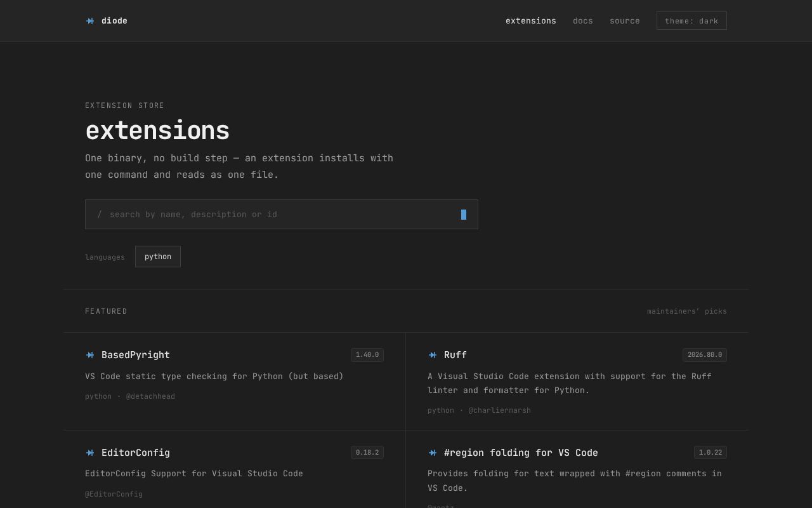Screen dimensions: 812x508
Task: Open the Ruff extension
Action: tap(455, 355)
